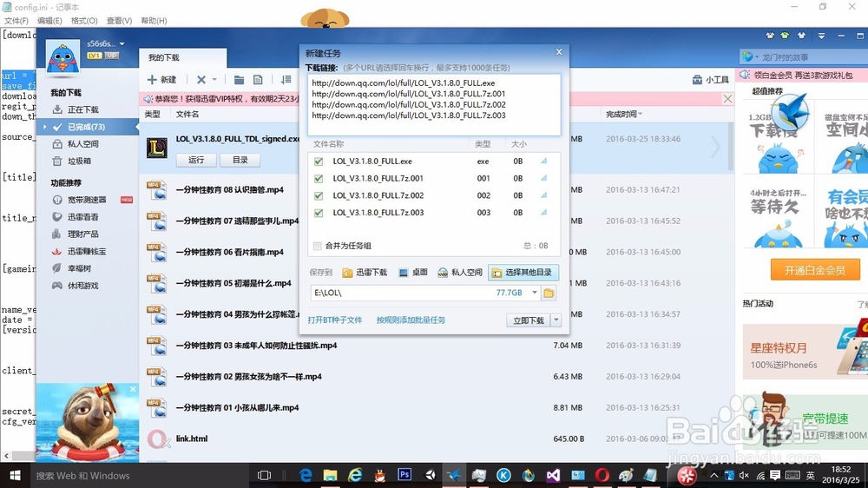Image resolution: width=868 pixels, height=488 pixels.
Task: Select 已完成(73) in the sidebar
Action: tap(86, 127)
